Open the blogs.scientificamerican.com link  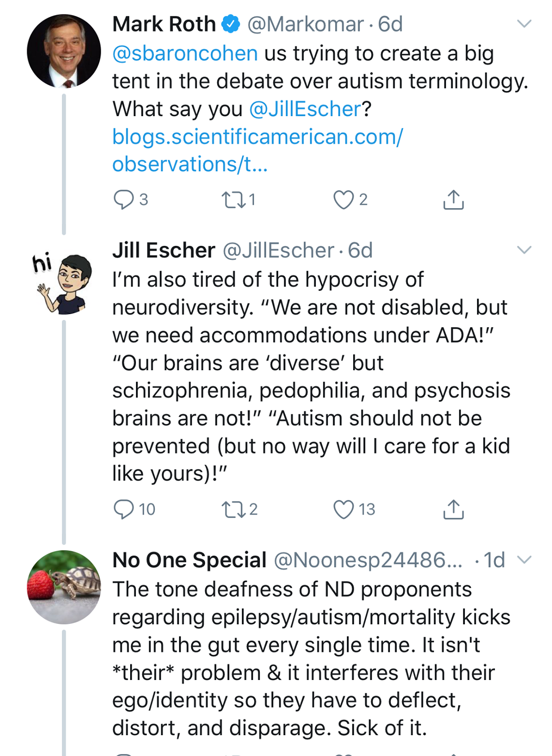tap(257, 137)
